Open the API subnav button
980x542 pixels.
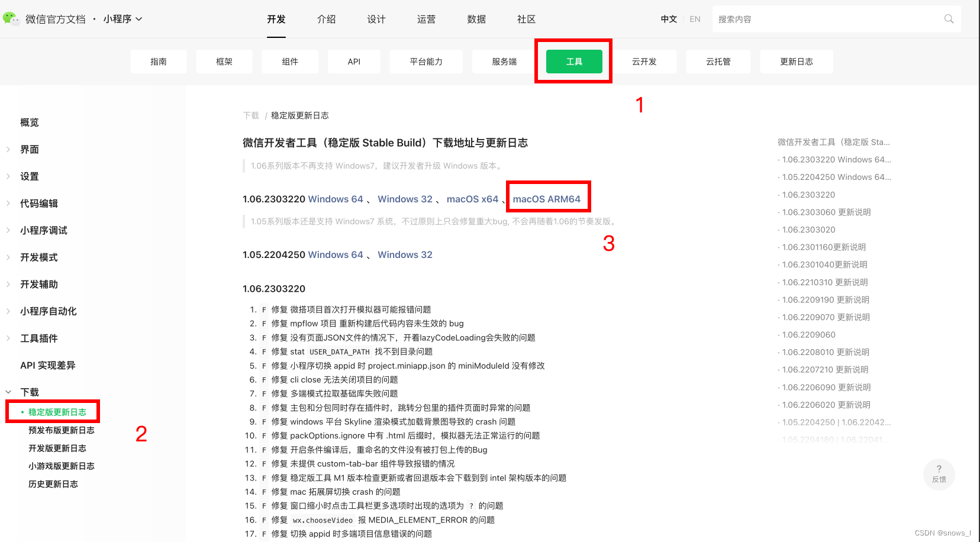point(354,62)
